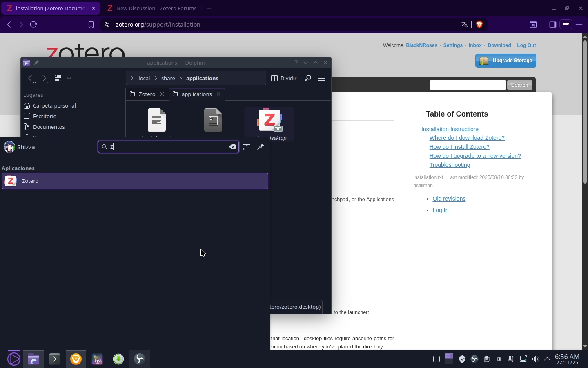
Task: Open Dolphin search
Action: (308, 78)
